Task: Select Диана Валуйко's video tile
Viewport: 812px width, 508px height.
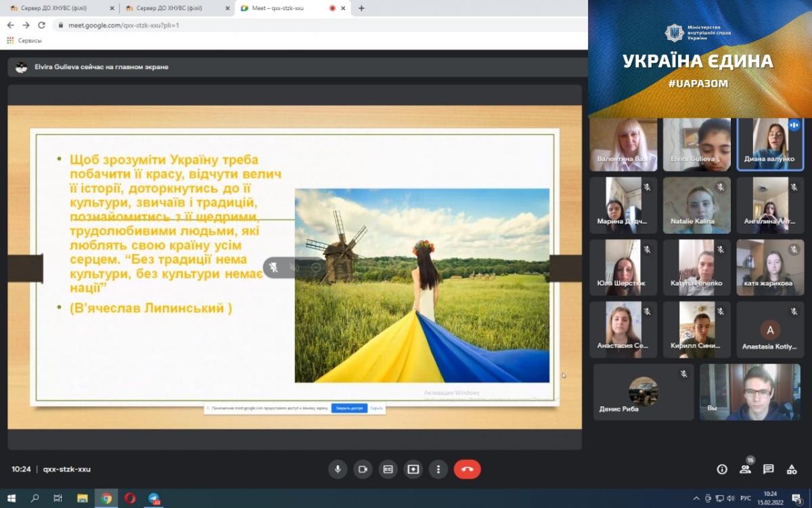Action: (x=770, y=144)
